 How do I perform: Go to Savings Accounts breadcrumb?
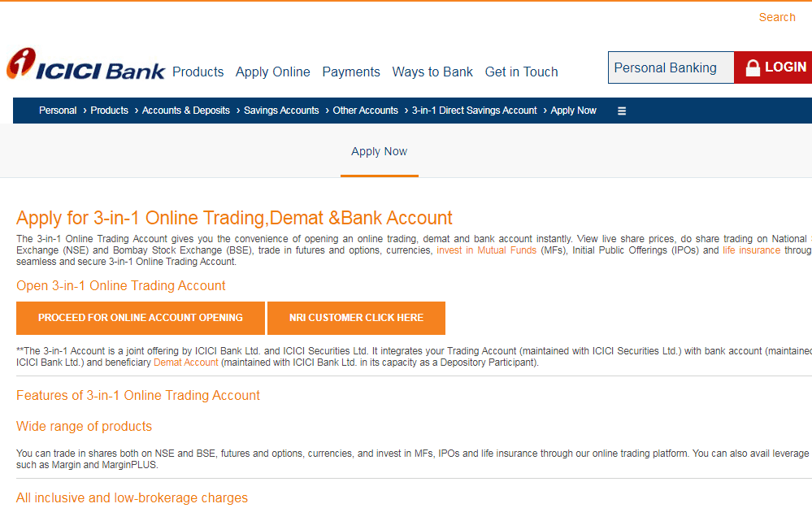(x=281, y=111)
